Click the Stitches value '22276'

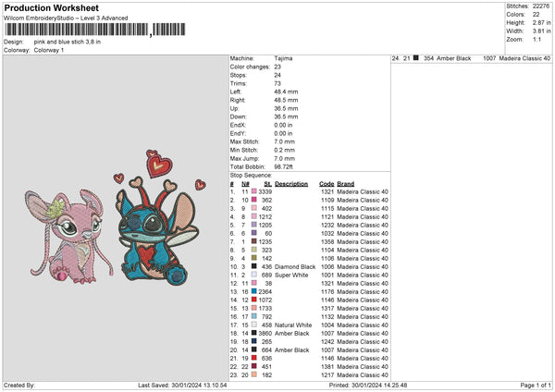(x=541, y=6)
